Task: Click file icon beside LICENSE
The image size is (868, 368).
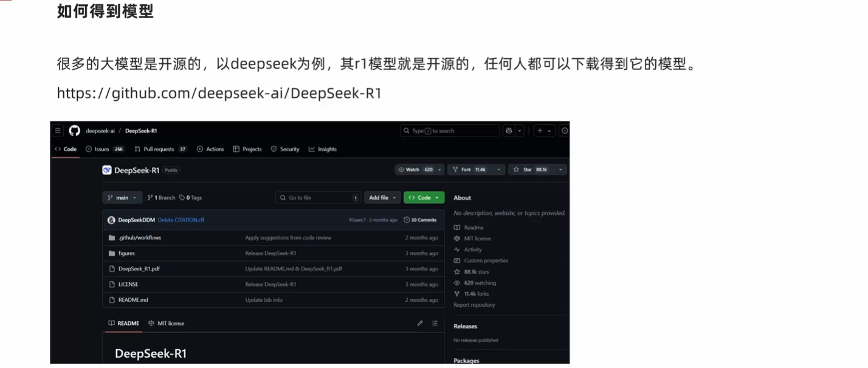Action: pyautogui.click(x=112, y=284)
